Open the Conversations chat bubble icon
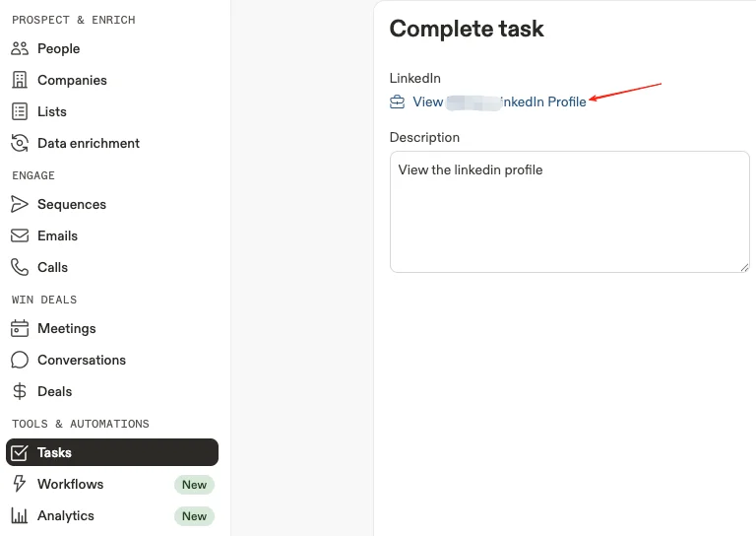The image size is (756, 536). click(x=20, y=360)
